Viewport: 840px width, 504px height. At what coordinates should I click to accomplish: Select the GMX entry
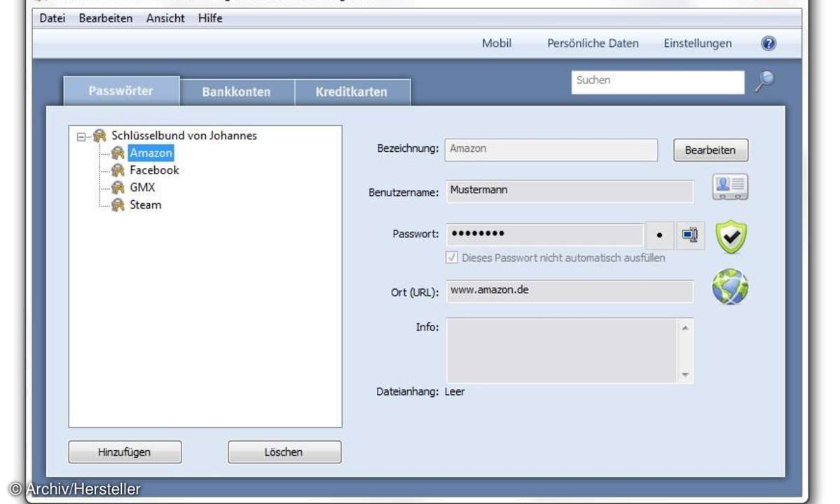tap(142, 188)
